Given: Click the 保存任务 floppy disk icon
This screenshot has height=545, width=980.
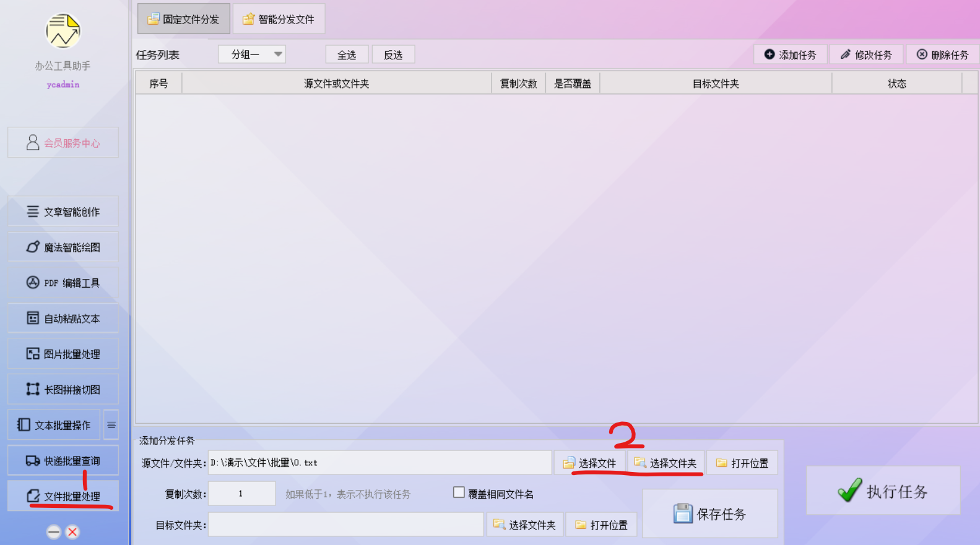Looking at the screenshot, I should point(683,513).
